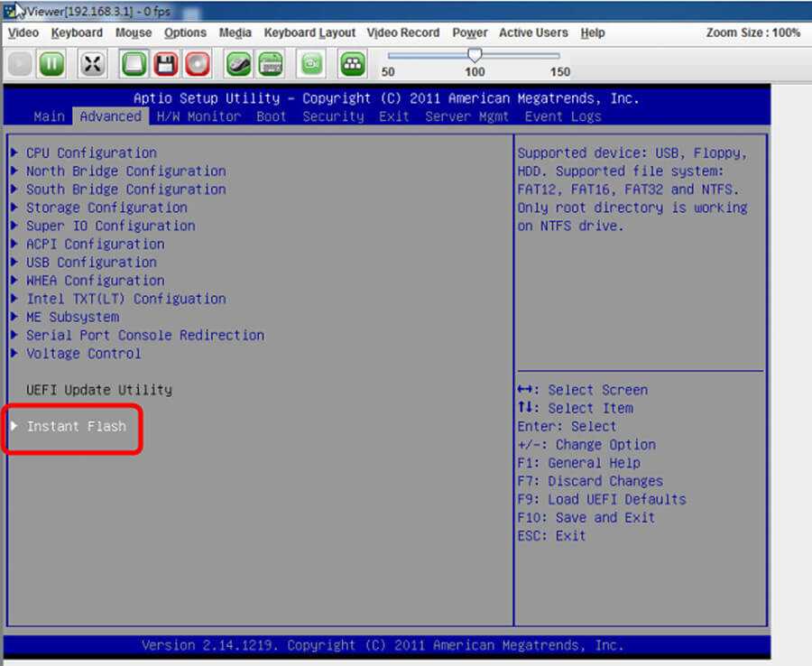Click the full screen arrows icon
This screenshot has width=812, height=666.
pos(93,64)
